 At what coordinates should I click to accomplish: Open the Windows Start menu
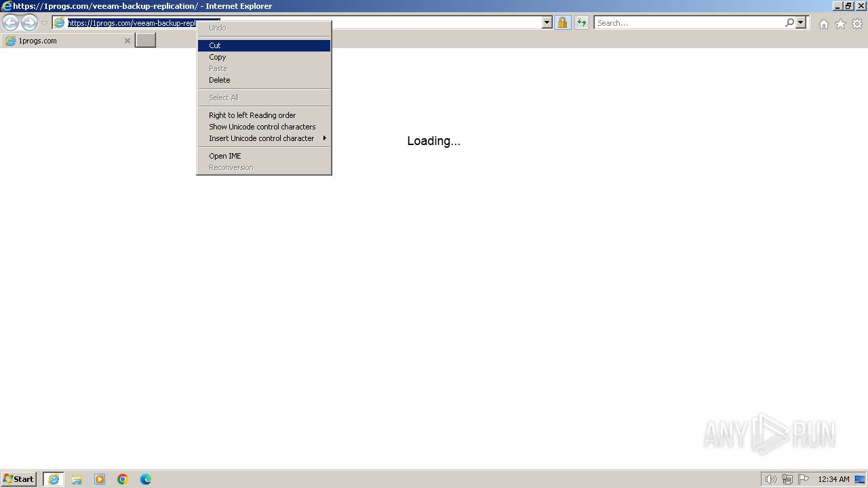19,479
